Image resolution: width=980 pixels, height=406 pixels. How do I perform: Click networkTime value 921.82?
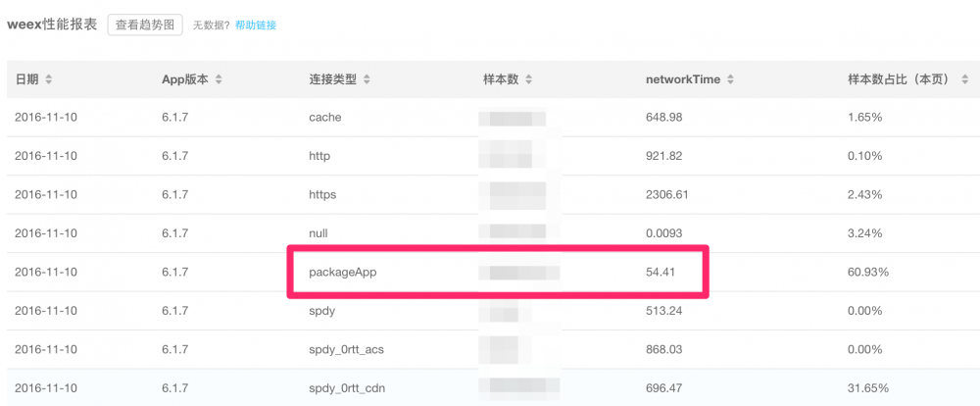(663, 156)
